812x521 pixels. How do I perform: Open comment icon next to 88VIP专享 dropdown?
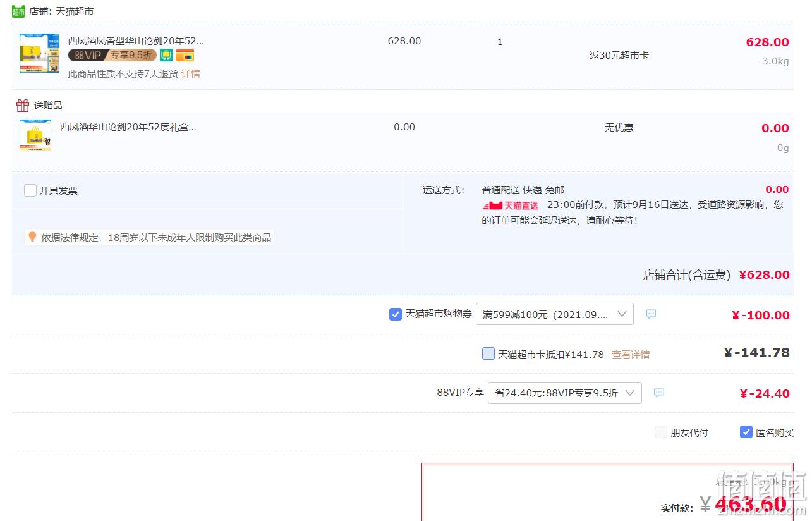tap(659, 393)
